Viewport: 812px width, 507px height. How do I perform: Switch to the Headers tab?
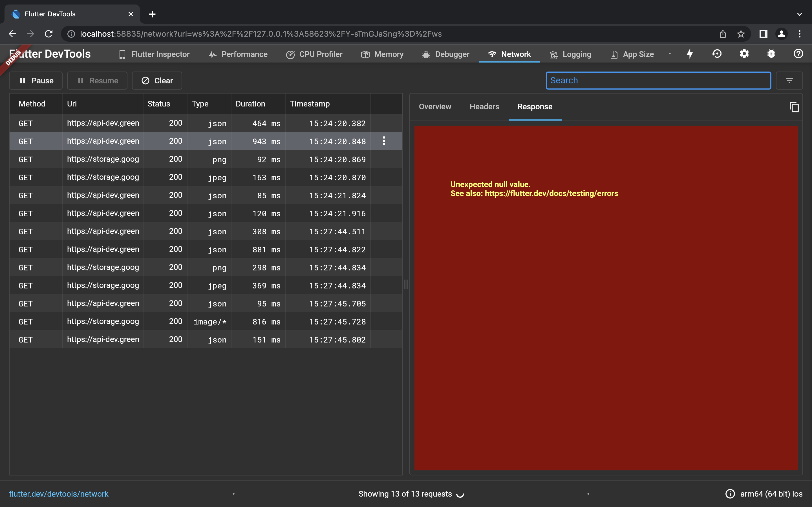[484, 107]
